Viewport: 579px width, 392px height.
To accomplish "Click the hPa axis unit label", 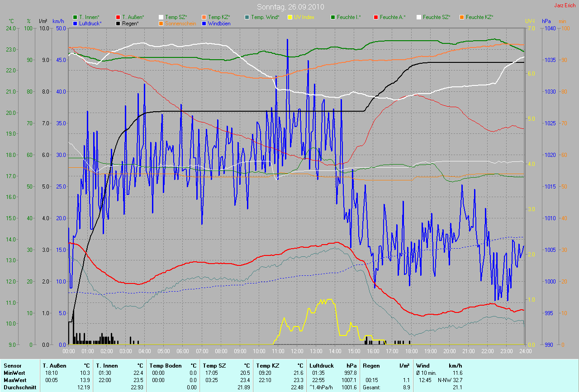I will (546, 21).
